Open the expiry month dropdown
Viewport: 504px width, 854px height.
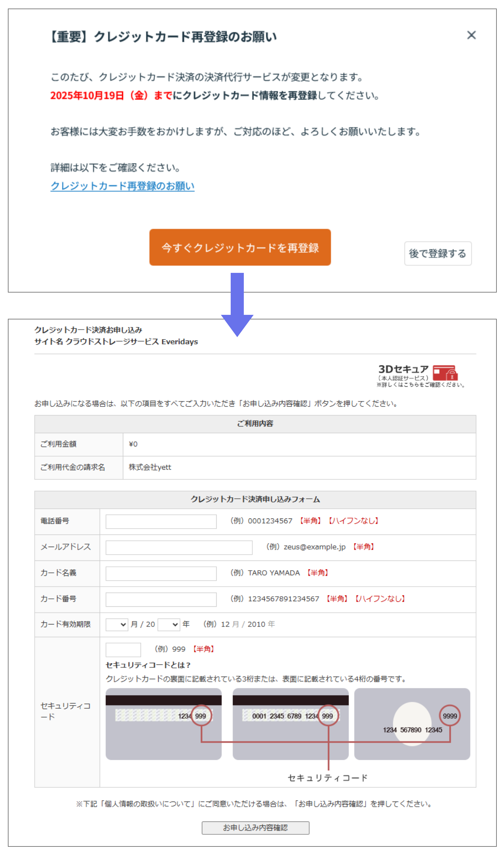coord(116,625)
